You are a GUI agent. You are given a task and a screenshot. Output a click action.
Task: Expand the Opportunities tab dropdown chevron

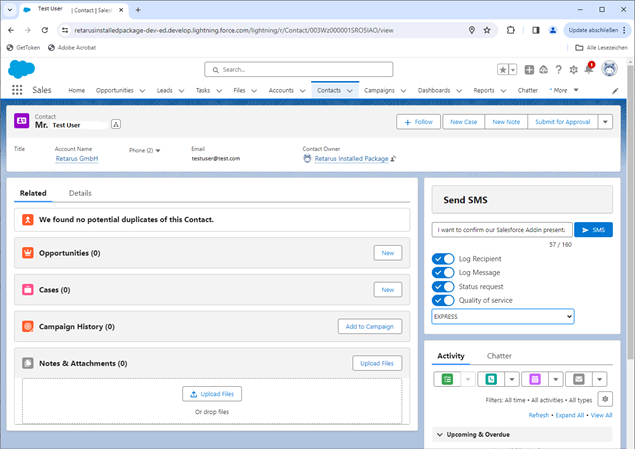[x=142, y=90]
